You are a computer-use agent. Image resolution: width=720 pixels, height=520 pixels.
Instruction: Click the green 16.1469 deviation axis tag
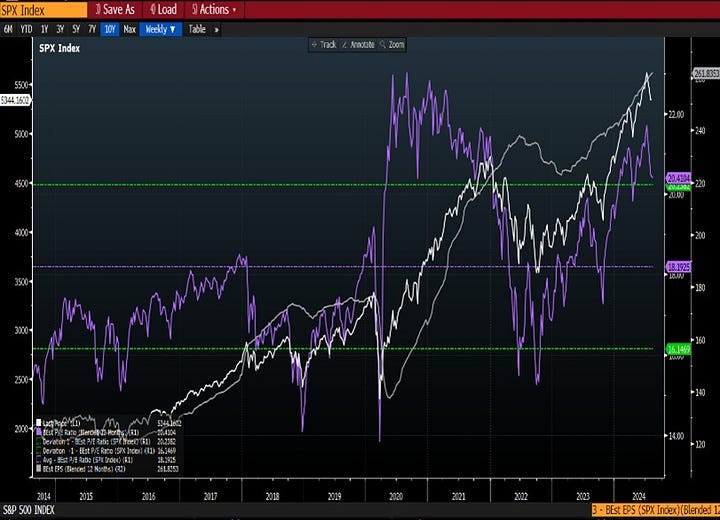click(678, 349)
